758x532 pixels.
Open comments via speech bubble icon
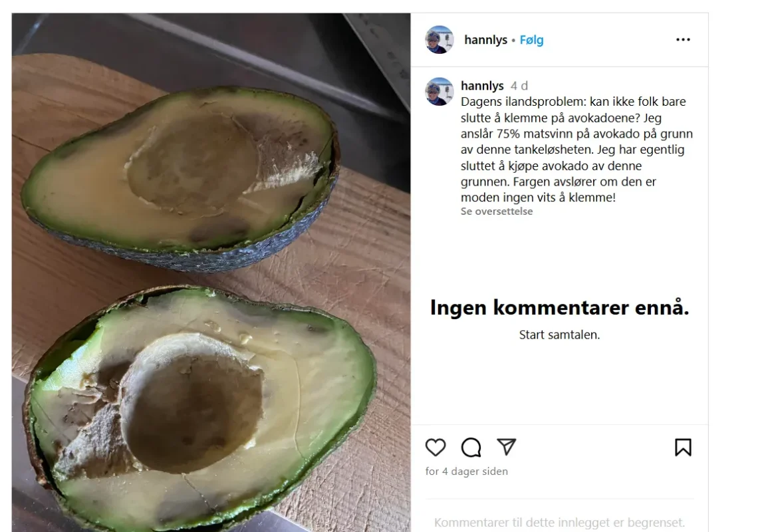[471, 448]
